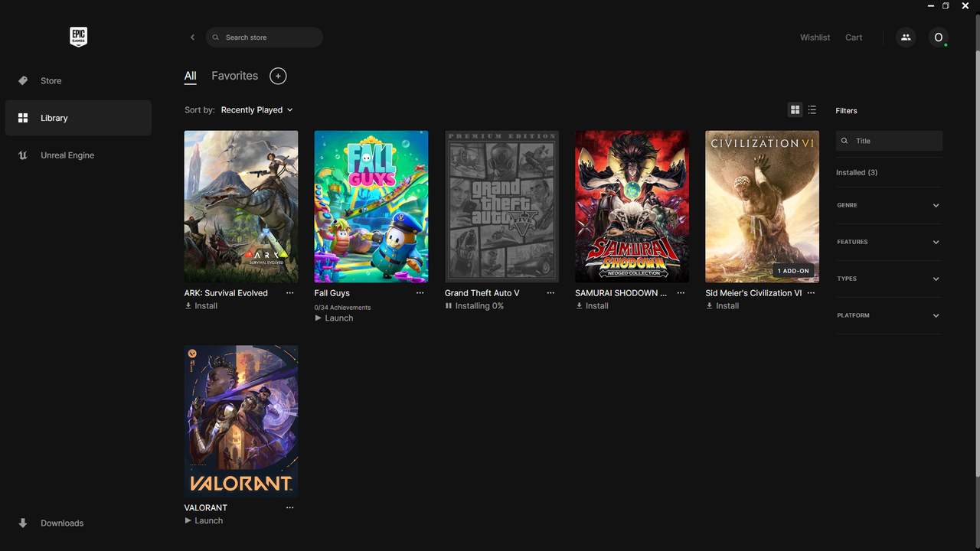Install SAMURAI SHODOWN
This screenshot has width=980, height=551.
tap(592, 306)
